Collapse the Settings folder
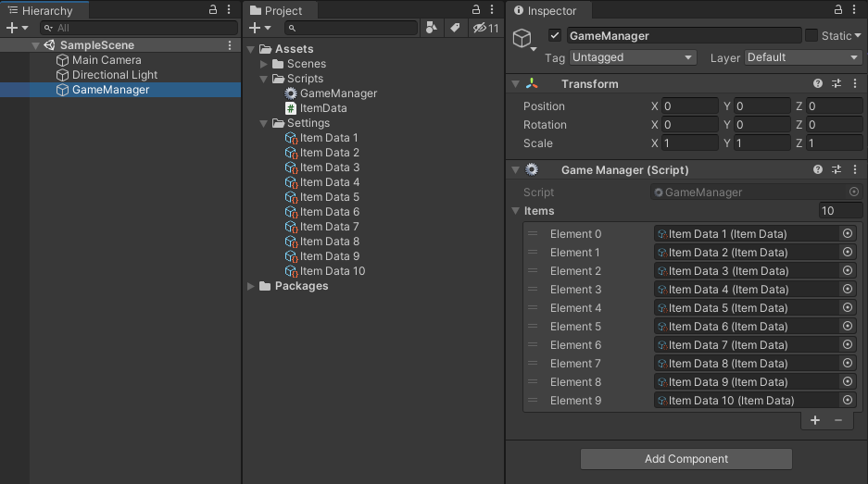This screenshot has height=484, width=868. coord(263,123)
